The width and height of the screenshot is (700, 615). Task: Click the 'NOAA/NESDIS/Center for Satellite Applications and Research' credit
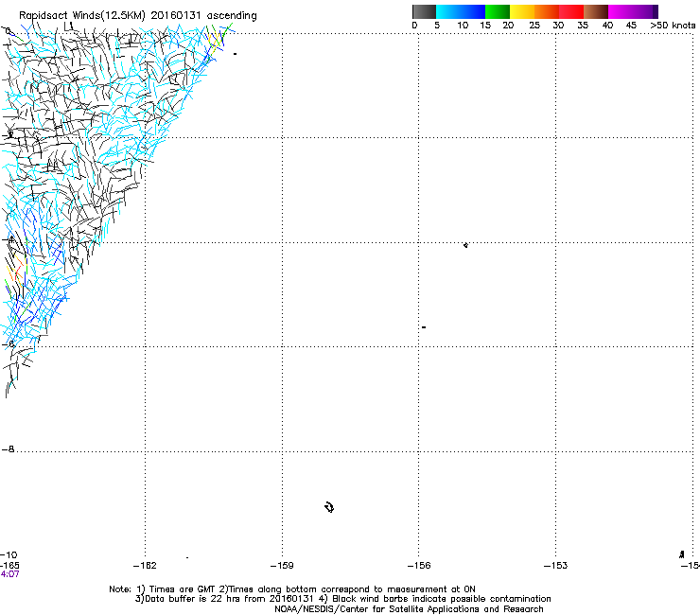(x=409, y=609)
